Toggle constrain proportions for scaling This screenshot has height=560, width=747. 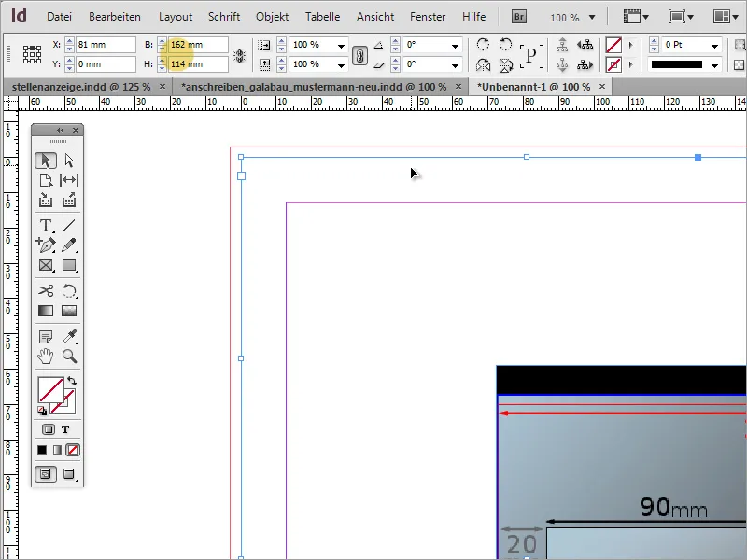[359, 56]
